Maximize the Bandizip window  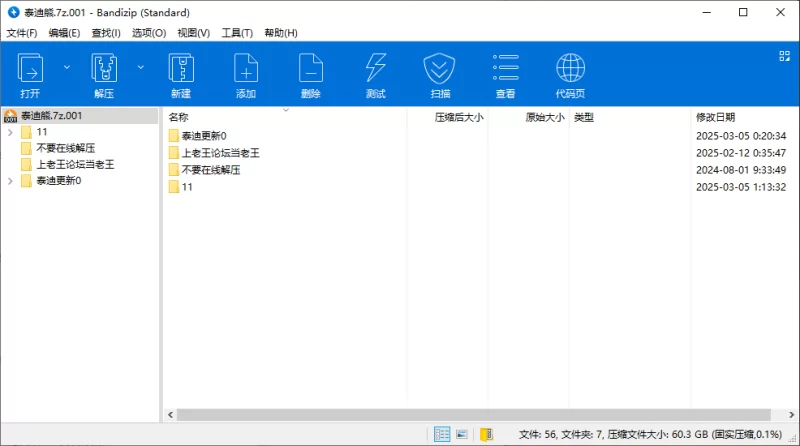[x=743, y=12]
